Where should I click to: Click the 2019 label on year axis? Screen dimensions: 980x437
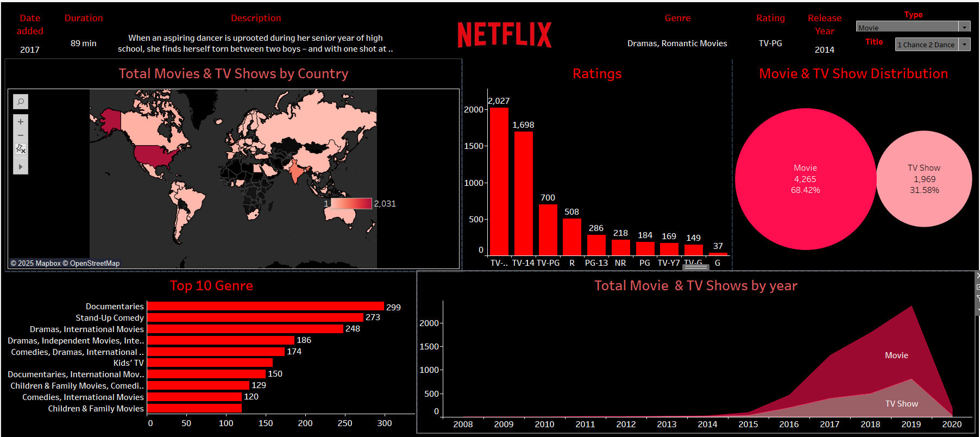(x=911, y=424)
